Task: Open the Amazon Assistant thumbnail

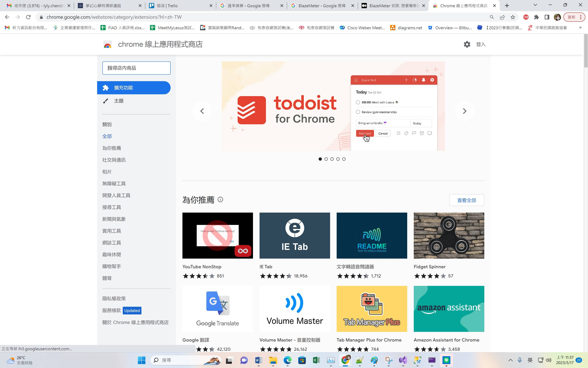Action: click(449, 309)
